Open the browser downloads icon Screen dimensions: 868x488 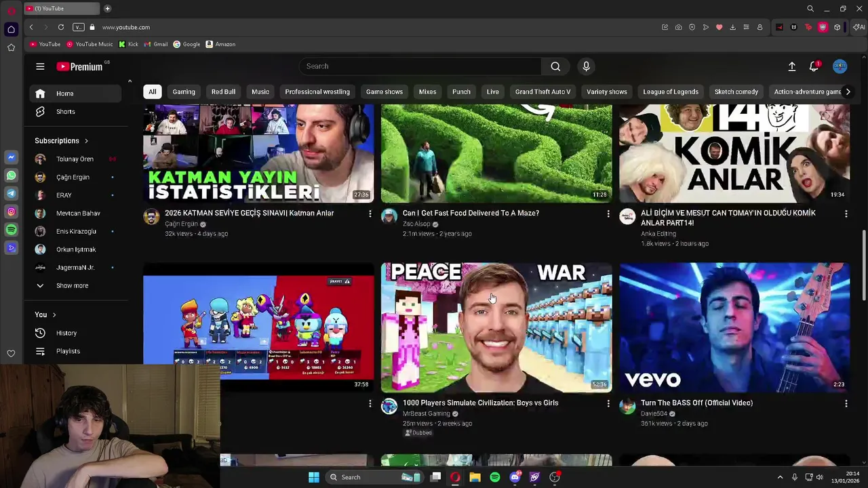(x=732, y=27)
